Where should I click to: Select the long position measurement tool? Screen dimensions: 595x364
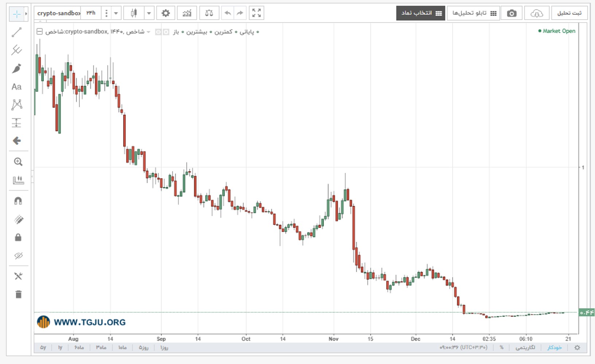17,123
